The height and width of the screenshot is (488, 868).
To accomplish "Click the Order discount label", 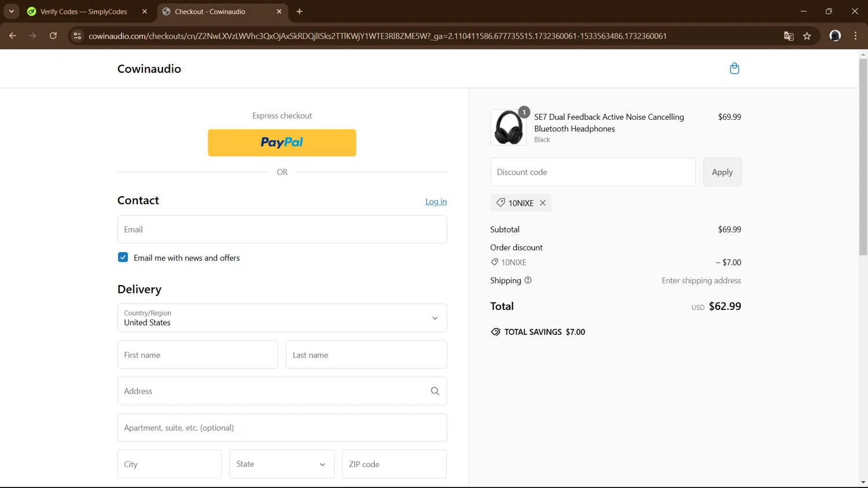I will coord(516,247).
